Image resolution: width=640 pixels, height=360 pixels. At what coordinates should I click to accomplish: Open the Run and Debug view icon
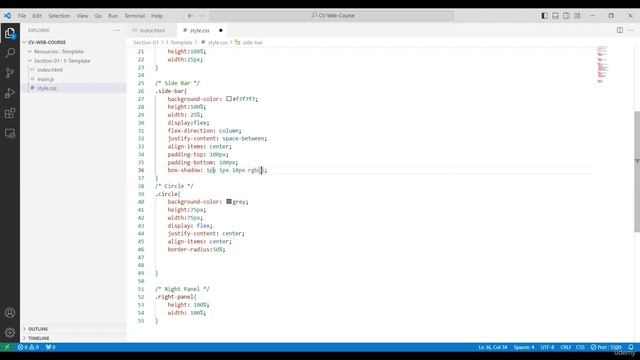[10, 93]
